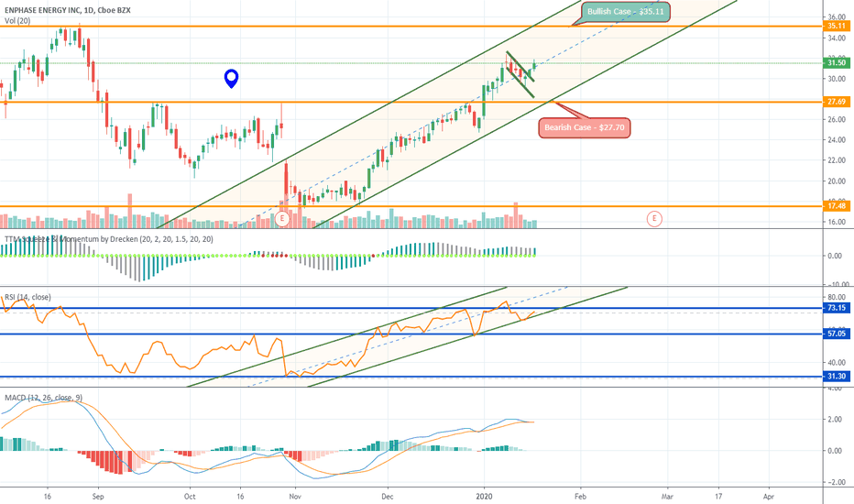The image size is (854, 504).
Task: Click the 17.48 orange price label
Action: coord(837,206)
